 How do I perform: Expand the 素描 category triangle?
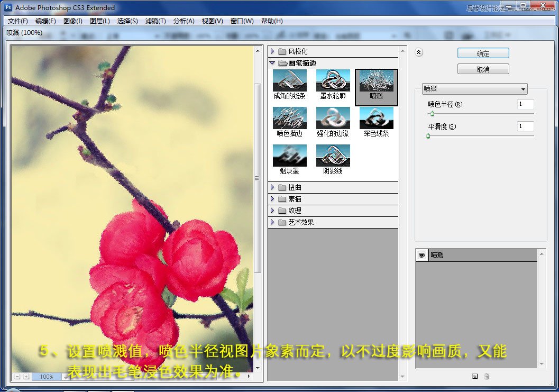point(272,199)
